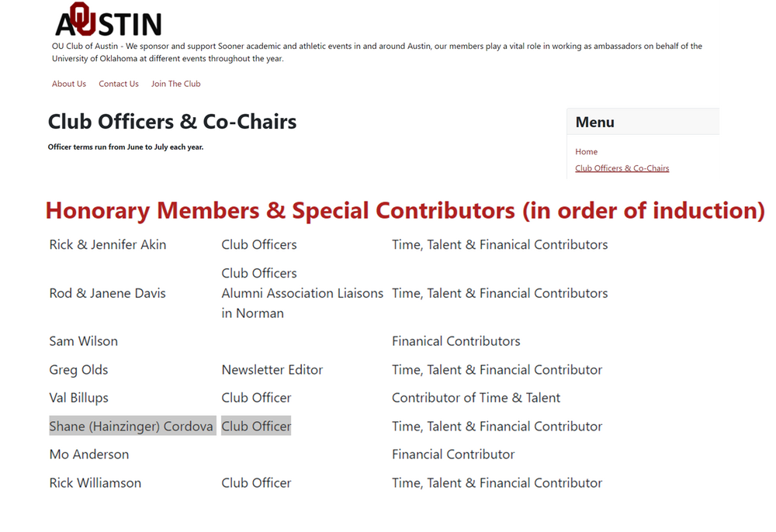Image resolution: width=776 pixels, height=532 pixels.
Task: Click the Rod & Janene Davis name
Action: tap(107, 293)
